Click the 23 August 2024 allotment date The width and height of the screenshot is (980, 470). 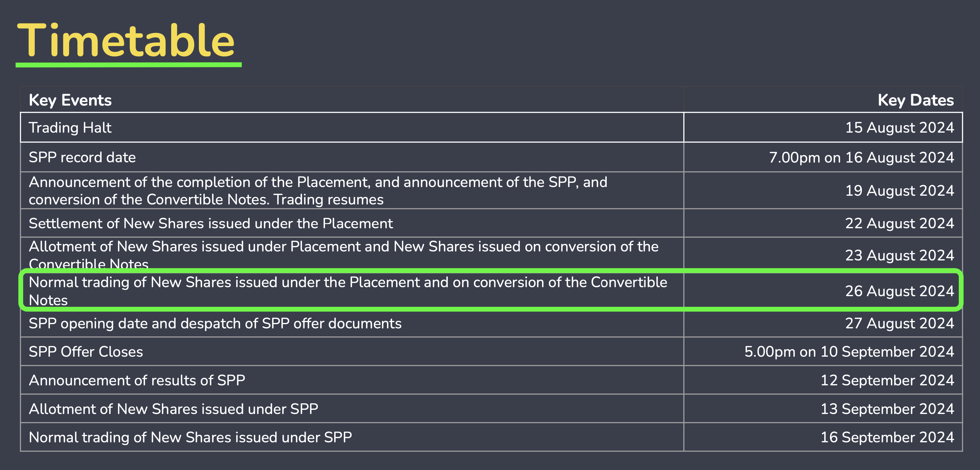899,255
